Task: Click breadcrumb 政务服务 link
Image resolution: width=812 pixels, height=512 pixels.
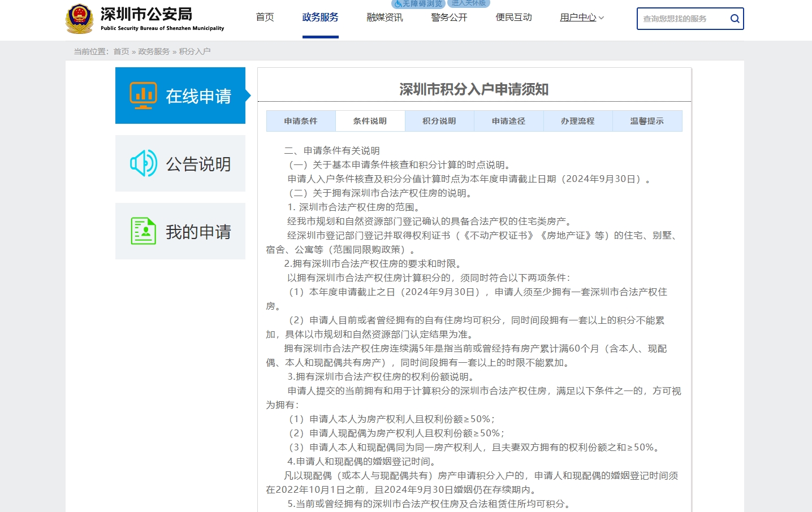Action: click(154, 51)
